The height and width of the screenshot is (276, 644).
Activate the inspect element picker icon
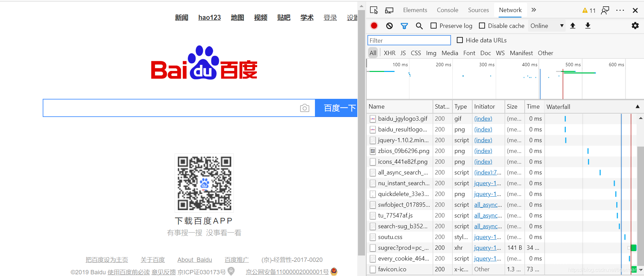click(x=374, y=10)
